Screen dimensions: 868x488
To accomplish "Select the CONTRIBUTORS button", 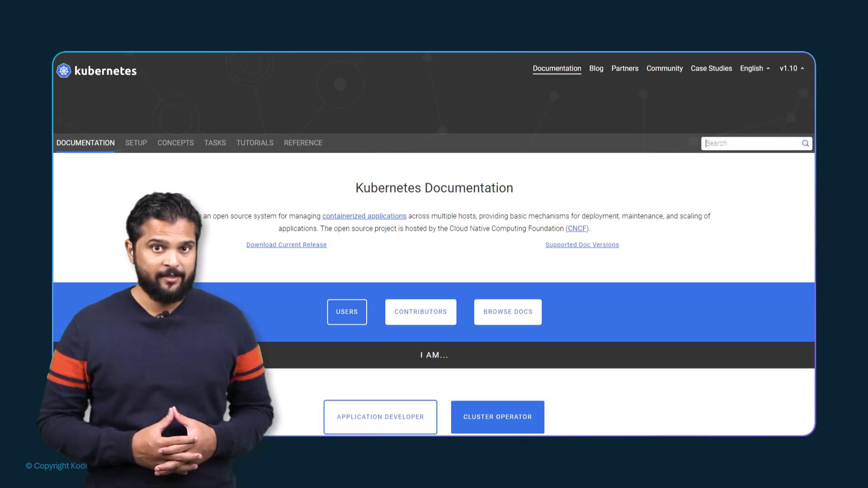I will 420,312.
